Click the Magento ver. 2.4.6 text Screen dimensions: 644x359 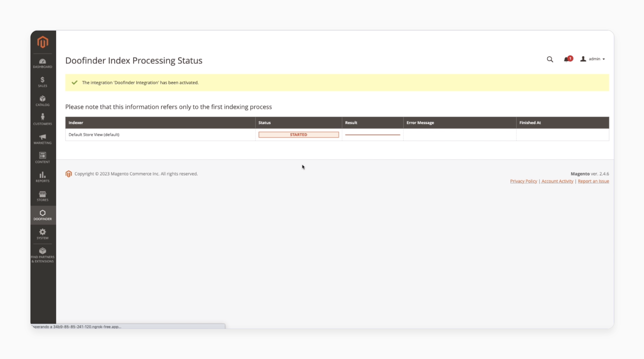click(590, 174)
